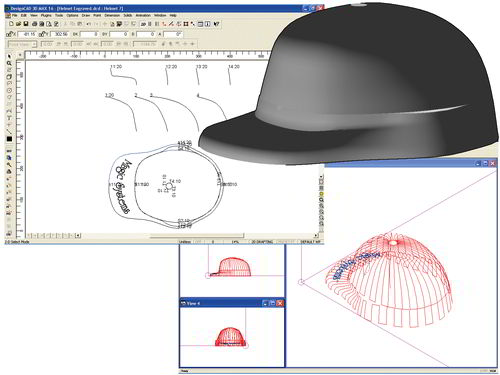Select the magnifier zoom tool in toolbox
This screenshot has height=375, width=500.
[x=9, y=63]
